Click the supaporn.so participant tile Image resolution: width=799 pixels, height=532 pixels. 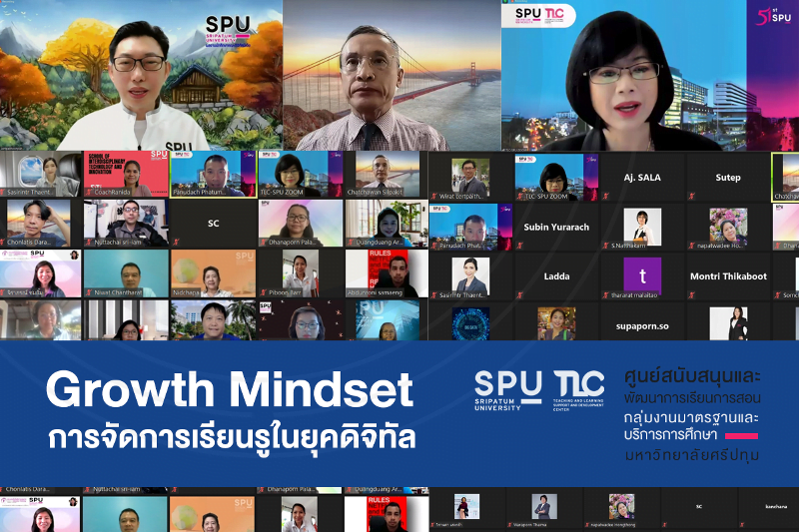pos(642,322)
